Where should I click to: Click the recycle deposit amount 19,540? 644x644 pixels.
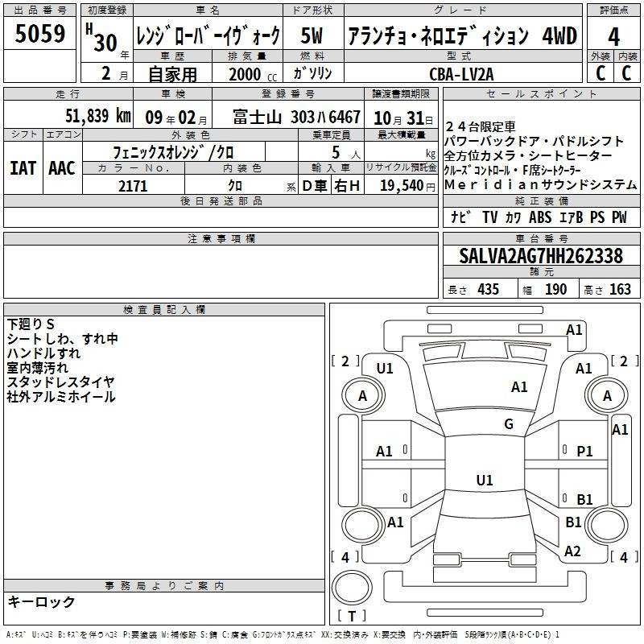[x=400, y=186]
